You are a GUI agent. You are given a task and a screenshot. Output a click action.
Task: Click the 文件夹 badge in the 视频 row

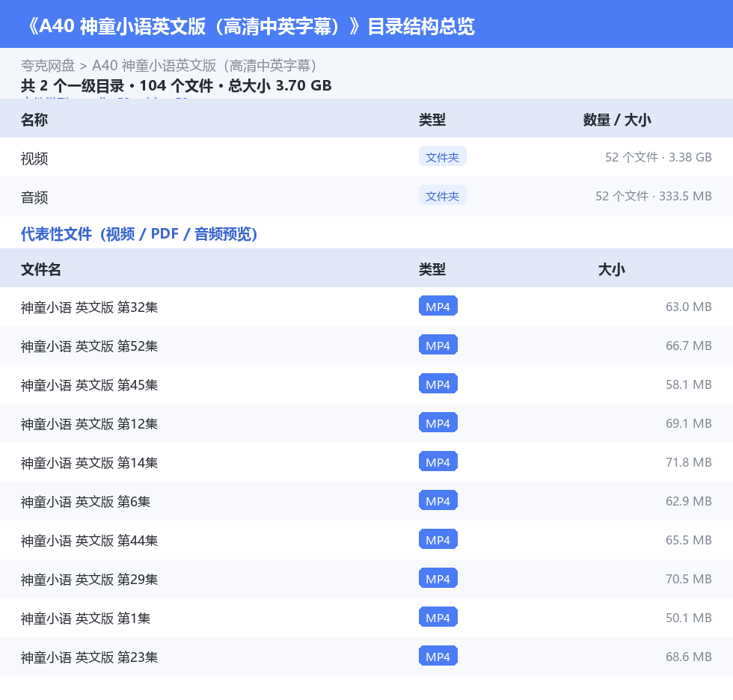point(442,157)
